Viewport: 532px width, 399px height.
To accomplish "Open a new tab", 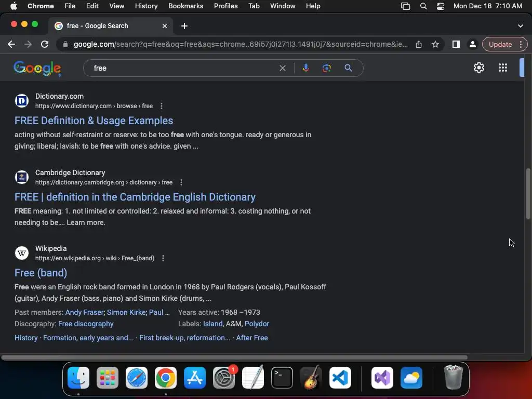I will click(x=184, y=26).
